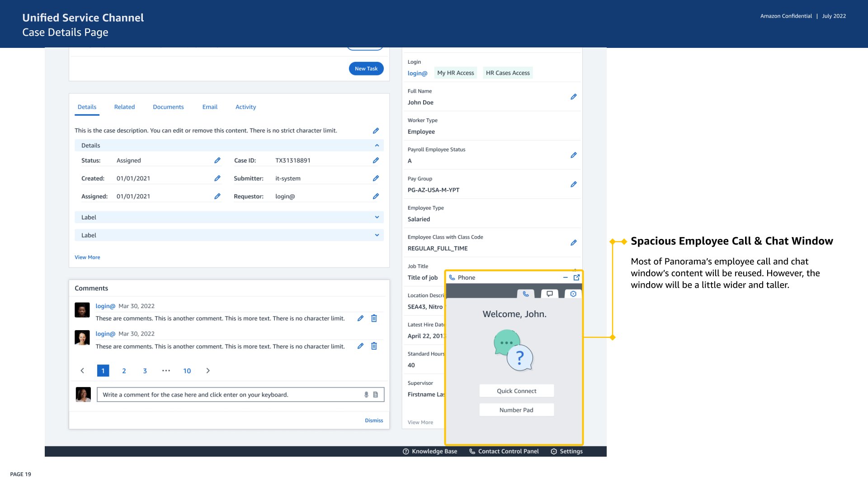Edit the Case ID field

tap(376, 160)
